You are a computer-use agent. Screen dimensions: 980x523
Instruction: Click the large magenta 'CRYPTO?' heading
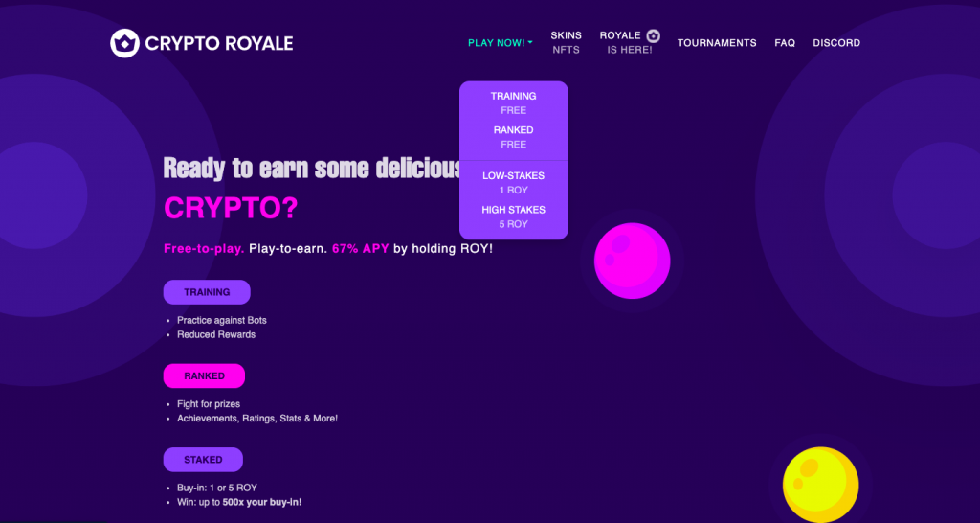pyautogui.click(x=231, y=208)
